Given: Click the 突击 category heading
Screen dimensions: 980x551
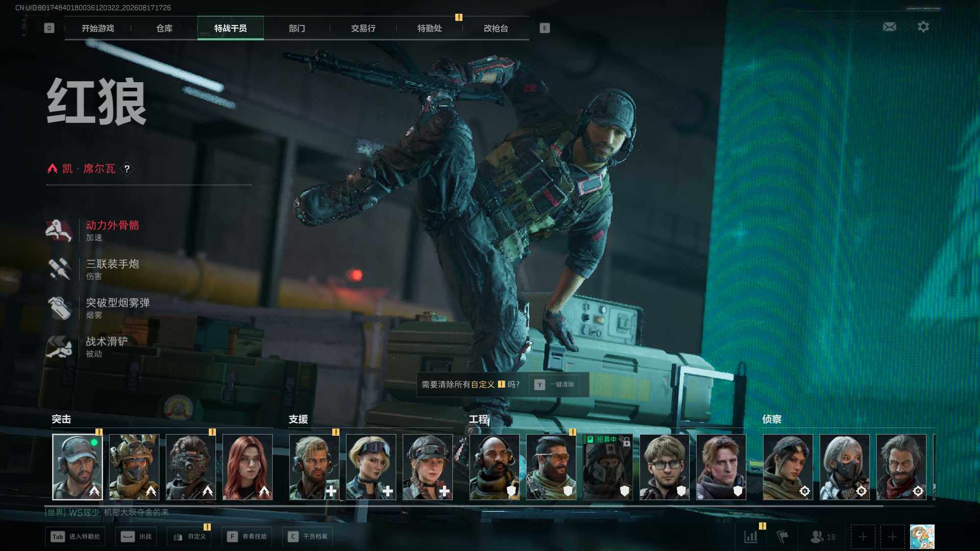Looking at the screenshot, I should coord(61,419).
